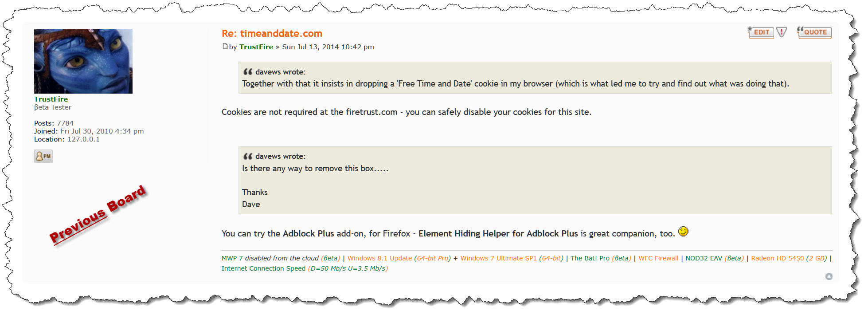Open TrustFire profile from the post byline
Screen dimensions: 868x315
click(x=256, y=47)
